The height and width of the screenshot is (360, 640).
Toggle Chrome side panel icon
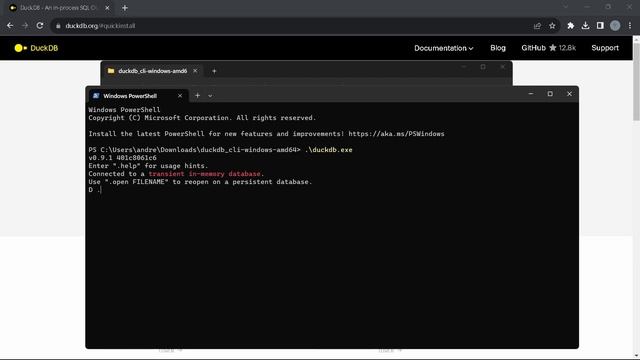pos(600,26)
